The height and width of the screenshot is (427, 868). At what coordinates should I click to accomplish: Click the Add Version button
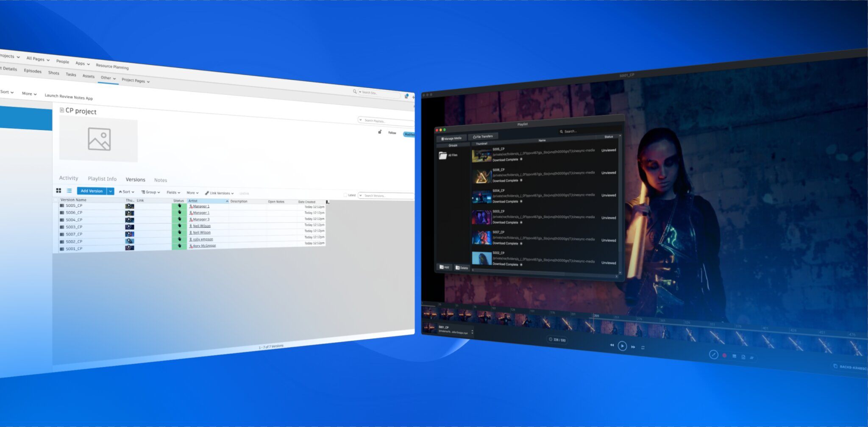[x=92, y=191]
